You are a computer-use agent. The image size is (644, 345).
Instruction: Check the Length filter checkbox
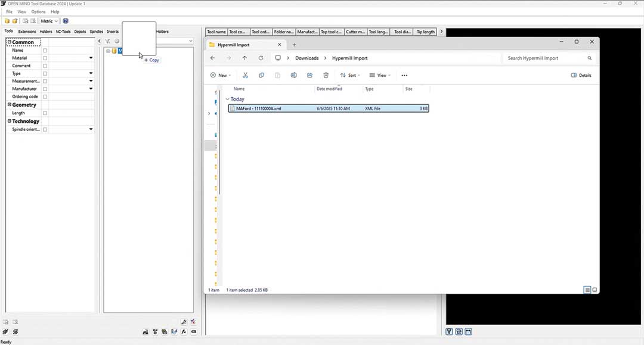coord(45,113)
